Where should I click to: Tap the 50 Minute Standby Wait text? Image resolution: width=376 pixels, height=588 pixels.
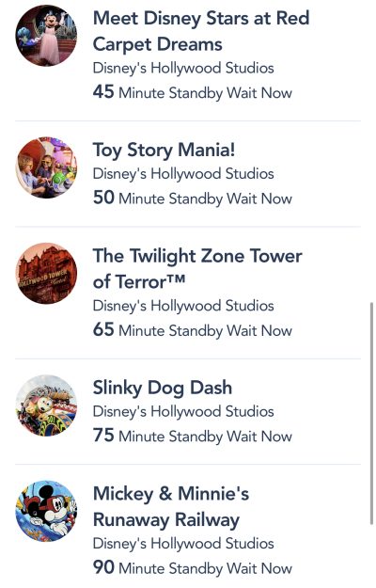click(193, 198)
